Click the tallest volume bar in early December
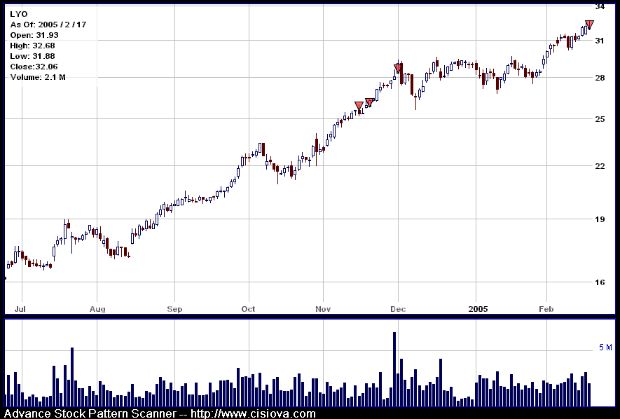This screenshot has height=419, width=620. [x=394, y=369]
